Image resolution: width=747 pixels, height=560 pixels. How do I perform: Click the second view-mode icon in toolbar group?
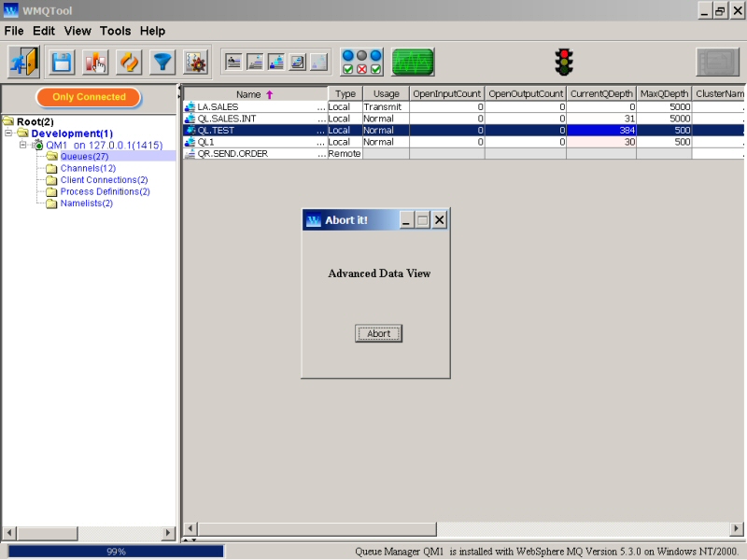[255, 62]
